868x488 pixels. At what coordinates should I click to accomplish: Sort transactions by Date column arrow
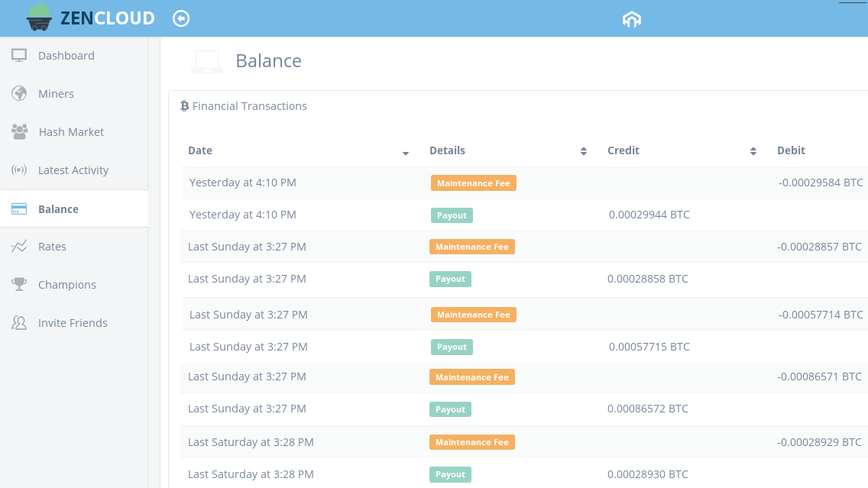406,153
